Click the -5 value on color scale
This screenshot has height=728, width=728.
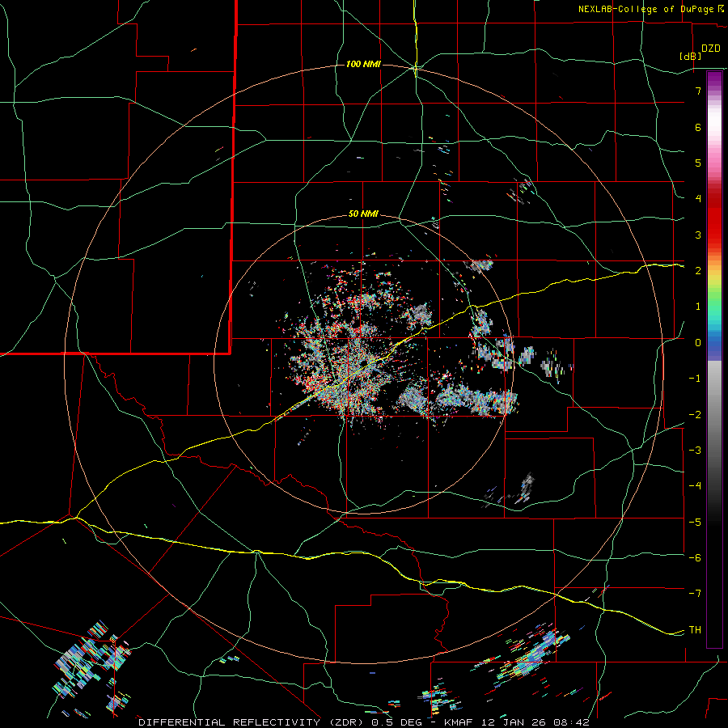(x=695, y=523)
